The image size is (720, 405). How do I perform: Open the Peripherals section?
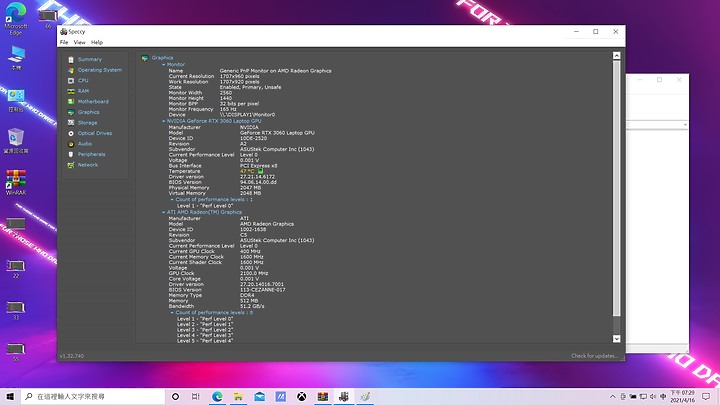pos(91,154)
